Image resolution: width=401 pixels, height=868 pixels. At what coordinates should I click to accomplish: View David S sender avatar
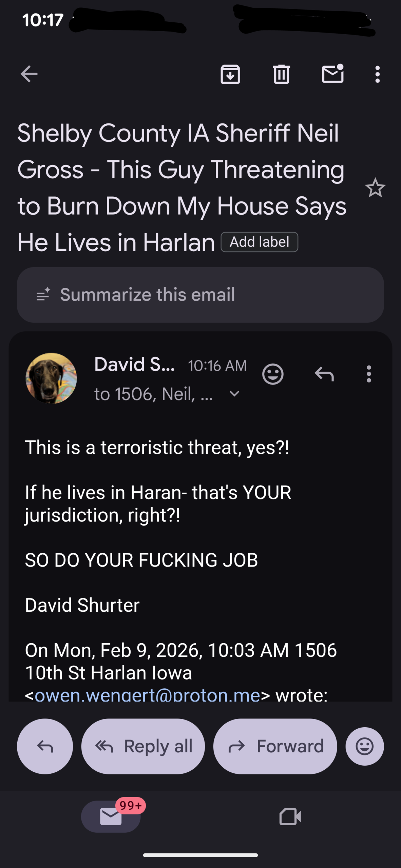[51, 378]
